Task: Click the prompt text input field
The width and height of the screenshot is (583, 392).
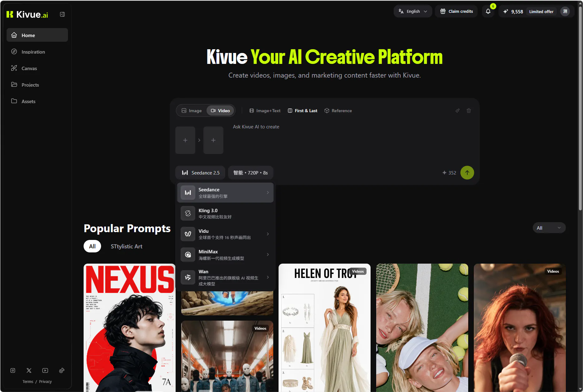Action: coord(352,140)
